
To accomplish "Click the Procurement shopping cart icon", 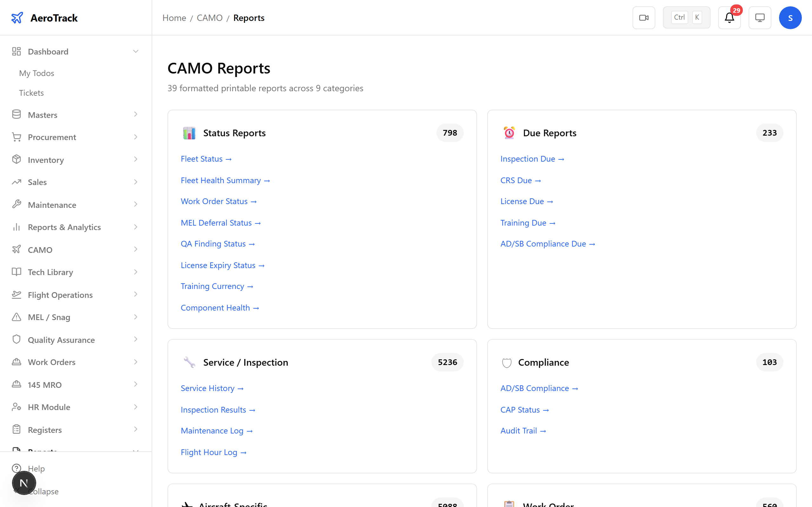I will [x=17, y=137].
